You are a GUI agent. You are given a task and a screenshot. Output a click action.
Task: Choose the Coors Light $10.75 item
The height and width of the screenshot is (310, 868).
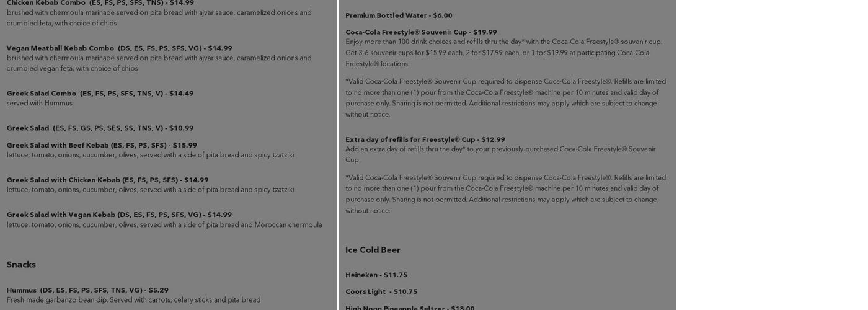pyautogui.click(x=381, y=291)
